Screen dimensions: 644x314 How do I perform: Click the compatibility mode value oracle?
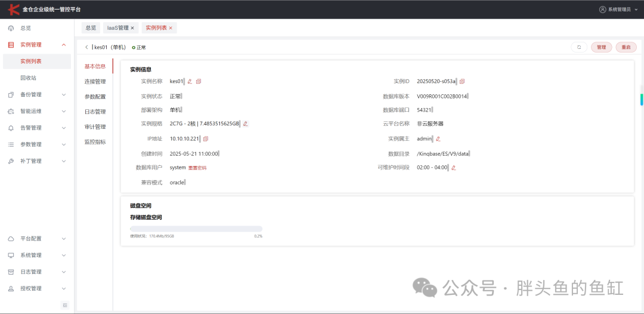coord(177,183)
